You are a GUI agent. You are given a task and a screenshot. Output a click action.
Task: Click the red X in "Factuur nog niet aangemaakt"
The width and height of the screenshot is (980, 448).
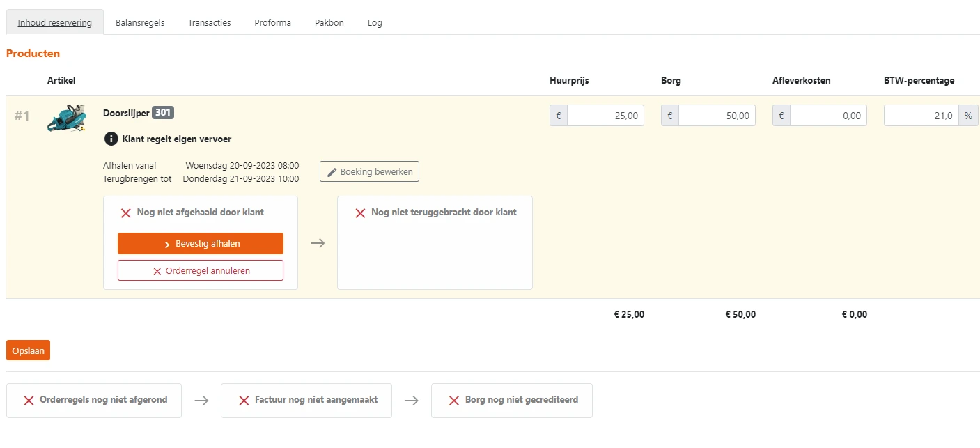pos(244,400)
